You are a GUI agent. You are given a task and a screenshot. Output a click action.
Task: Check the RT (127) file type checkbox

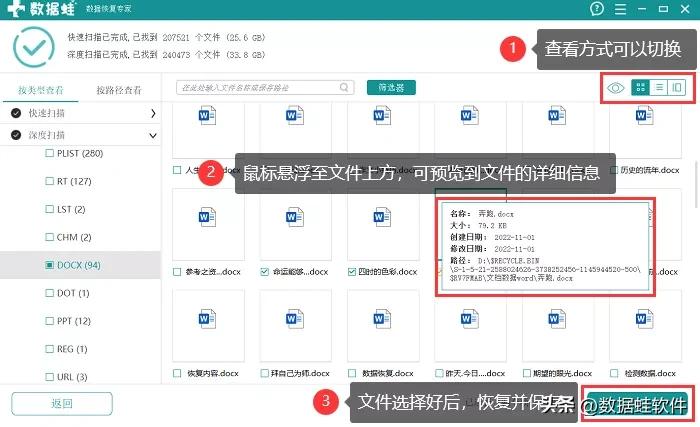pyautogui.click(x=50, y=181)
